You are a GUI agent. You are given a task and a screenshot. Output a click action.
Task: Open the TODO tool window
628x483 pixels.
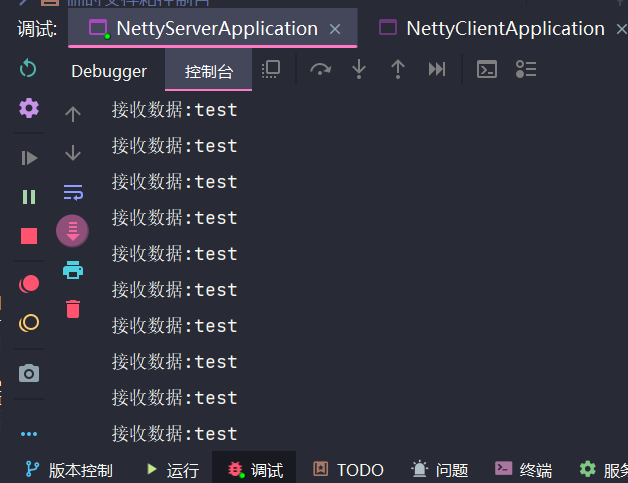348,469
